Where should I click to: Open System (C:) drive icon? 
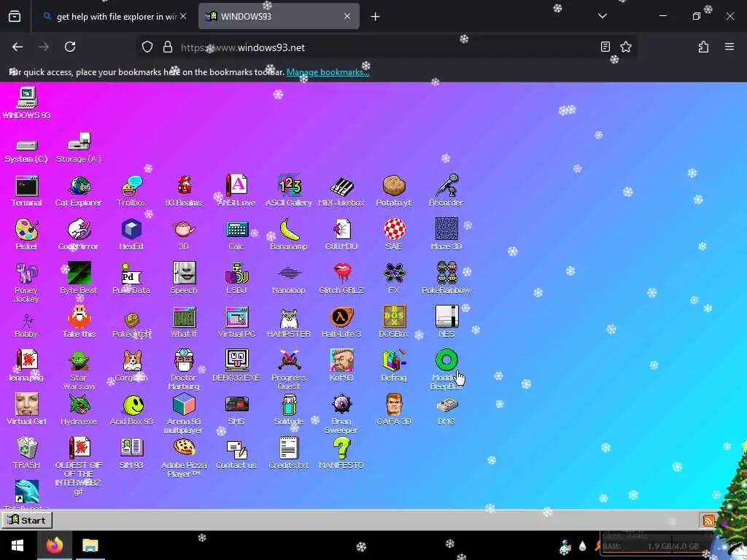(26, 150)
